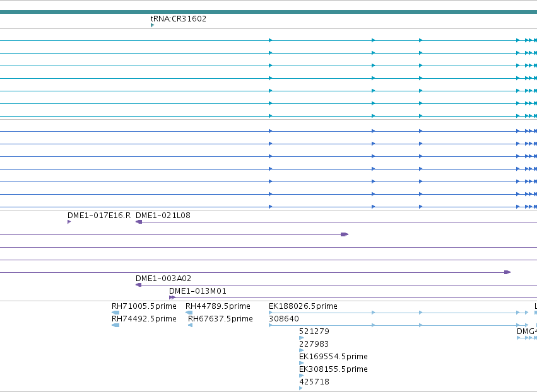
Task: Click the 521279 feature label
Action: tap(314, 331)
